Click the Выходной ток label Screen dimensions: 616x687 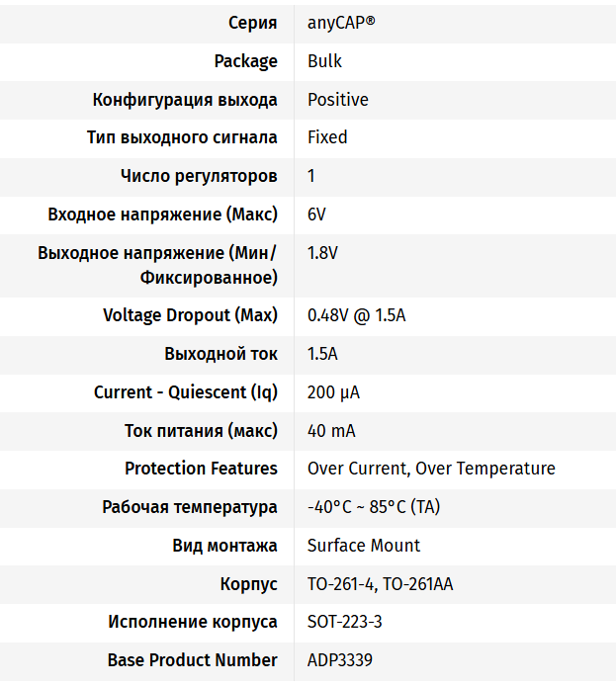(x=220, y=354)
